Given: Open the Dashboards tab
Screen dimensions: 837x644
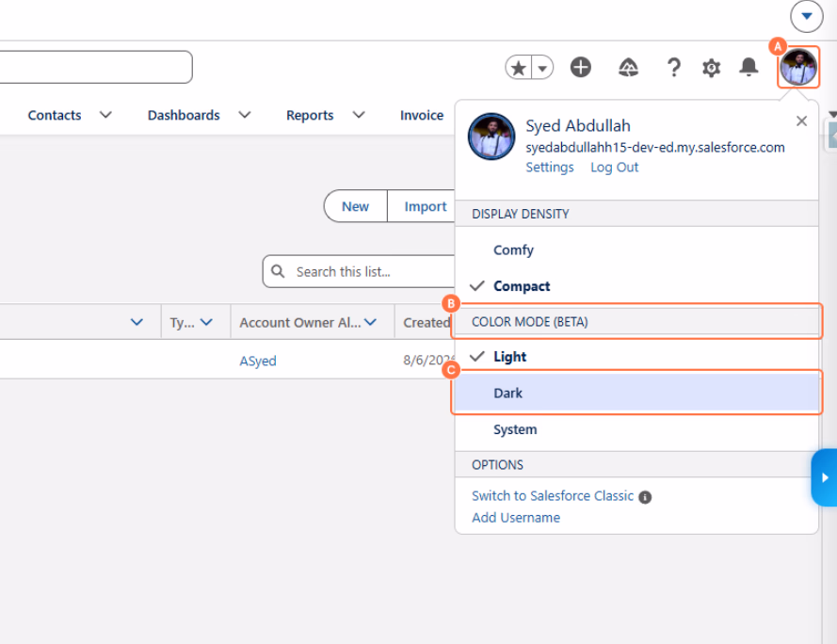Looking at the screenshot, I should coord(184,116).
